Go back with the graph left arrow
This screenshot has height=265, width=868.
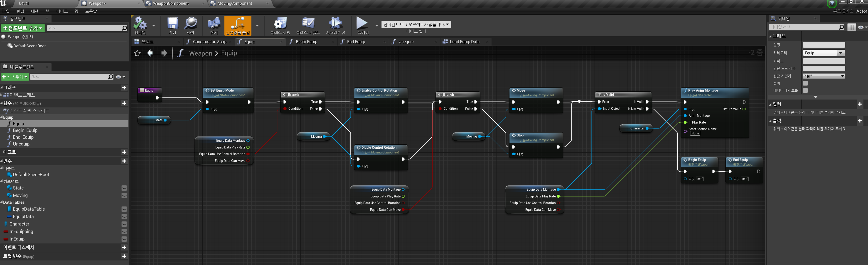coord(150,53)
